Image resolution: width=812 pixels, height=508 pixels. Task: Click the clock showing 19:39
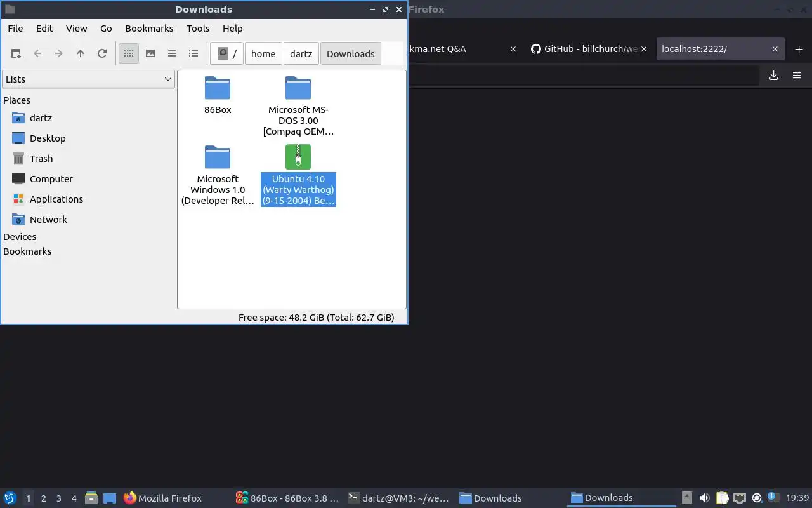pyautogui.click(x=797, y=498)
